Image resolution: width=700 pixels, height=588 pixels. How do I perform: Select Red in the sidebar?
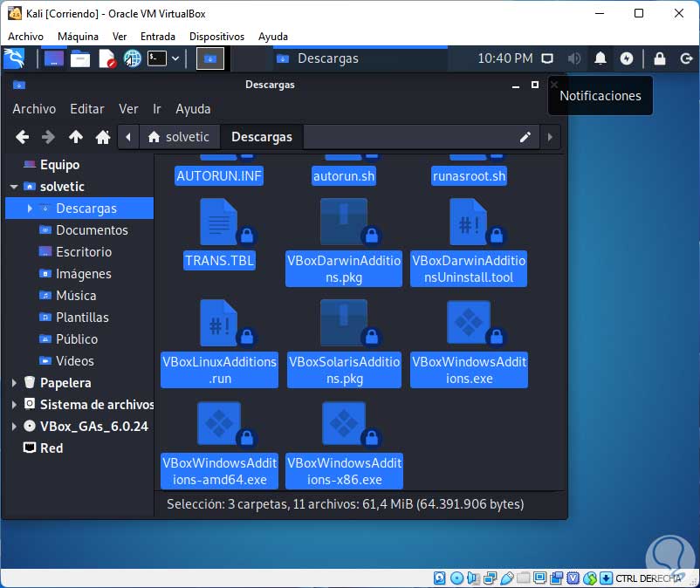click(x=51, y=448)
